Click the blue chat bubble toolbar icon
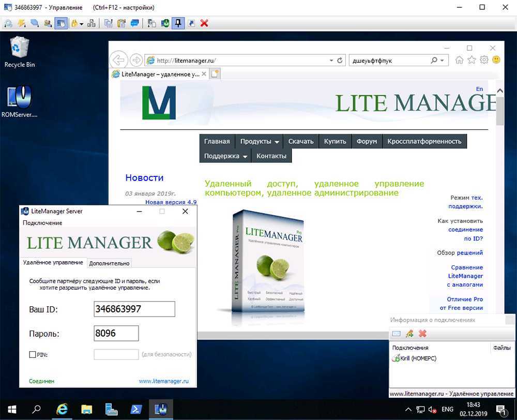517x420 pixels. 135,23
